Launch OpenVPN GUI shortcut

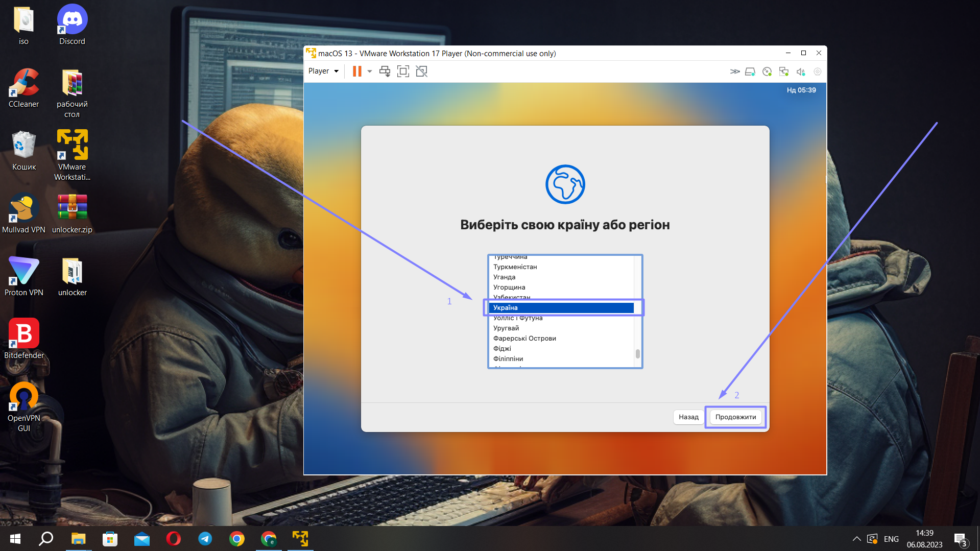[x=23, y=408]
